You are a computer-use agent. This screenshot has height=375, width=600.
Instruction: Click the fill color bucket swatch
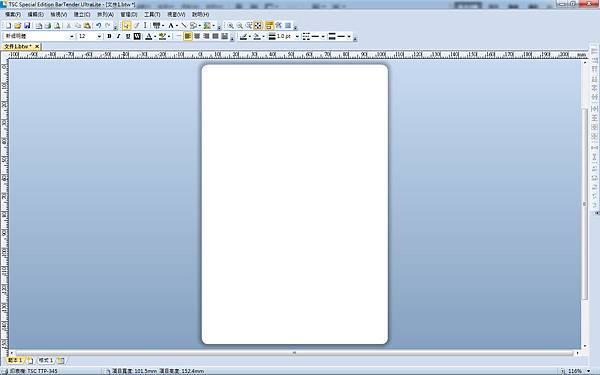257,36
